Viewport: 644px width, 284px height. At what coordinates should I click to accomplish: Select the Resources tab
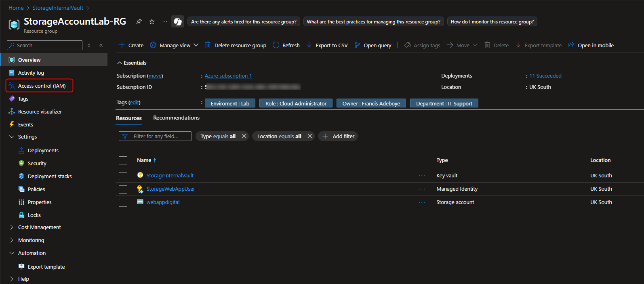(129, 118)
